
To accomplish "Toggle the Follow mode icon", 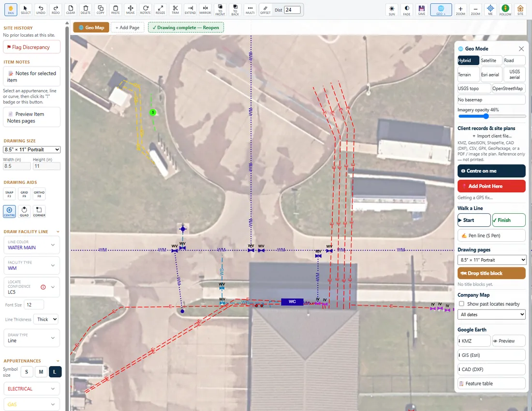I will [505, 10].
